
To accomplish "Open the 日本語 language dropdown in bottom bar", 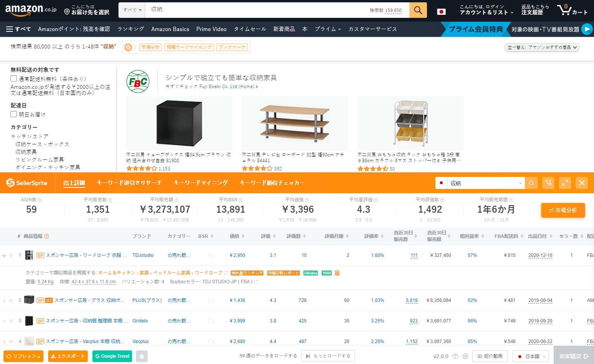I will coord(531,356).
